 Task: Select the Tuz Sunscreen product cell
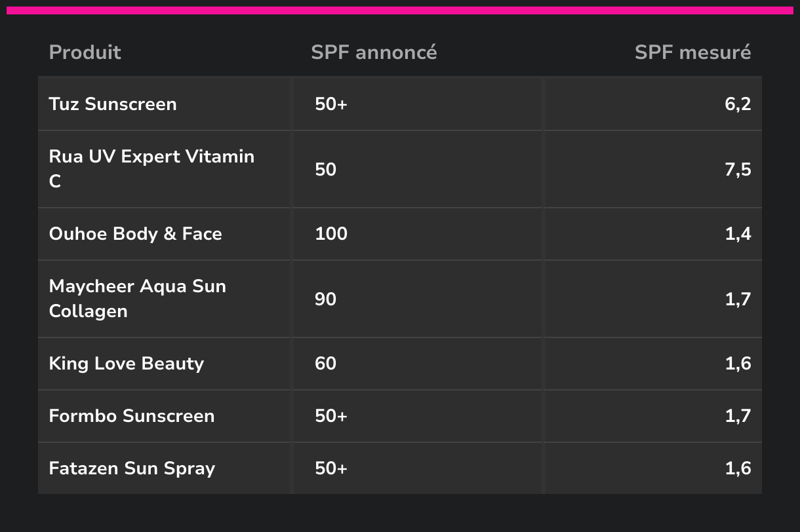(113, 104)
